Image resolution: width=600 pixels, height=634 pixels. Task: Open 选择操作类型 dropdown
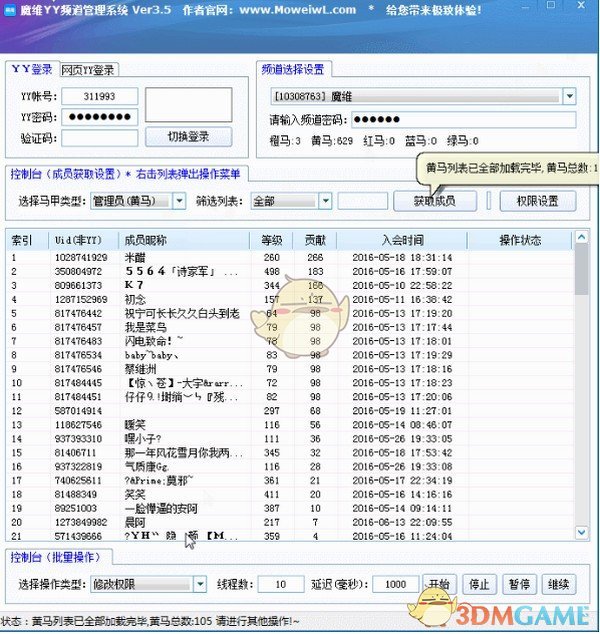pyautogui.click(x=148, y=584)
